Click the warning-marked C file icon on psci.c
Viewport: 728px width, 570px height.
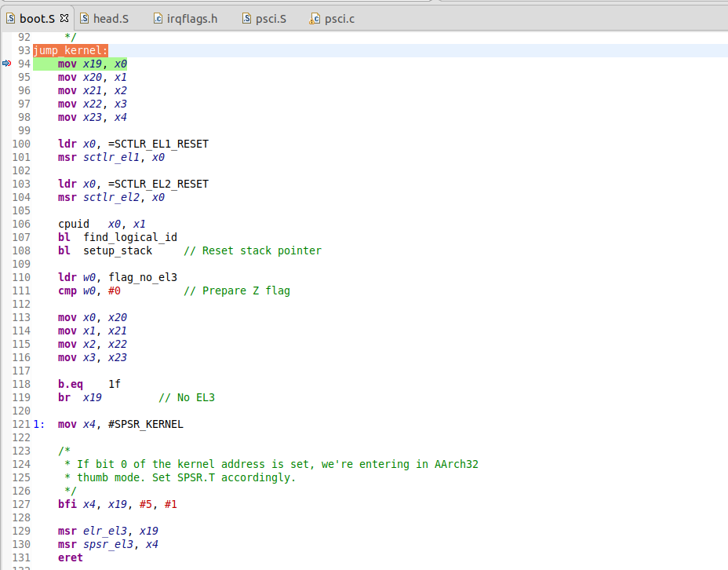(313, 18)
